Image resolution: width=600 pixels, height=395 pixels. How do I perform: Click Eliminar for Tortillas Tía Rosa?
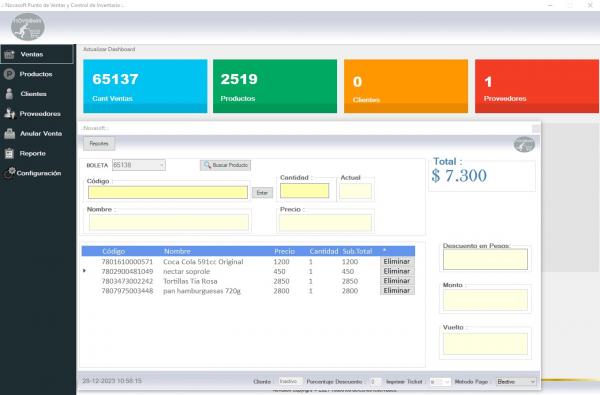pos(397,281)
